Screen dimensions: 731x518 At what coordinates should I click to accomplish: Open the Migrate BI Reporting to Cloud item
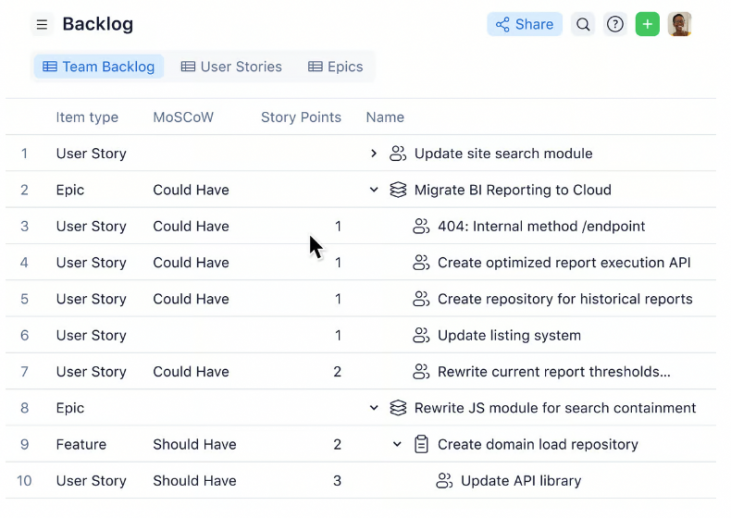pyautogui.click(x=513, y=190)
